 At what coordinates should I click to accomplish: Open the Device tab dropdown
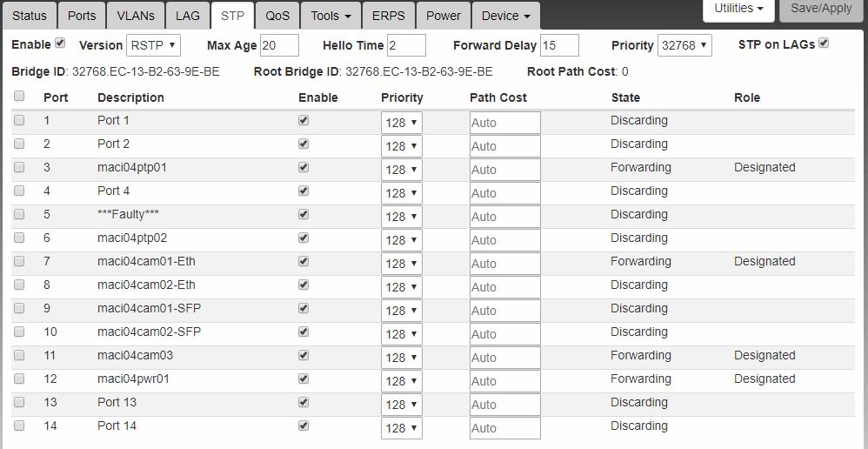505,16
